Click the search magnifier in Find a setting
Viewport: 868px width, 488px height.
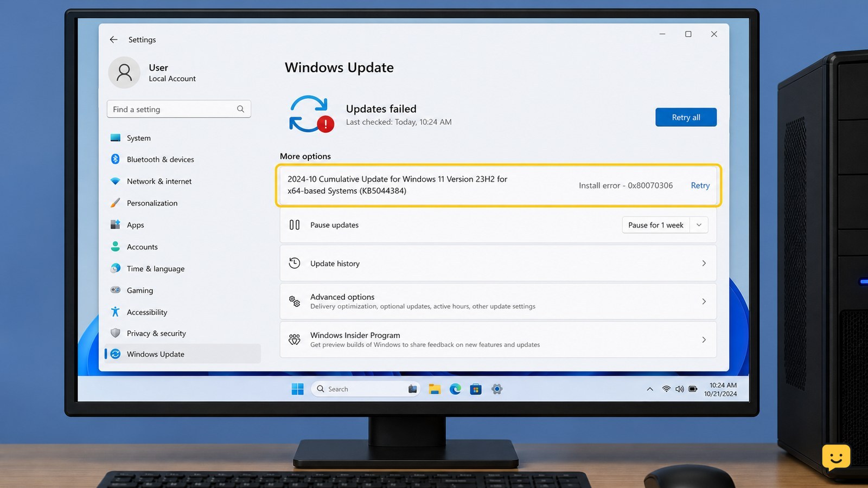(x=240, y=109)
